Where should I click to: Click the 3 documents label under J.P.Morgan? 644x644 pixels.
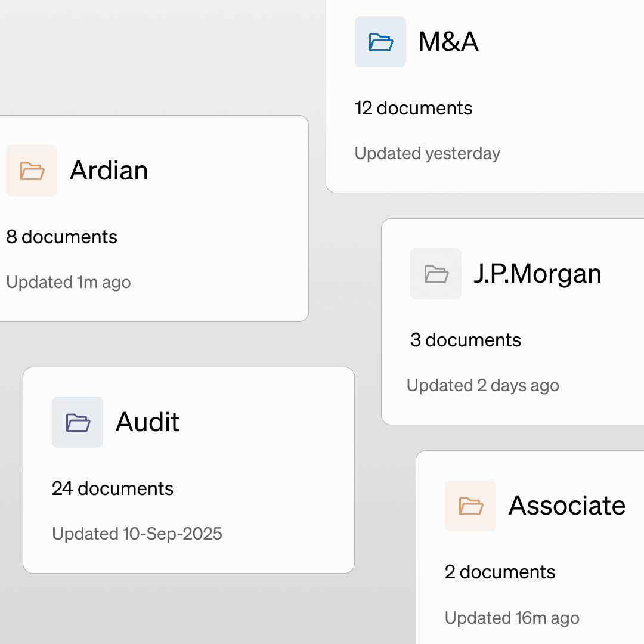click(x=465, y=340)
